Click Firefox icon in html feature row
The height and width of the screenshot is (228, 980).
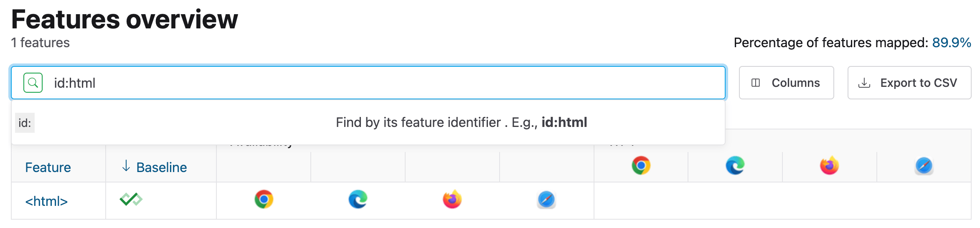click(452, 200)
